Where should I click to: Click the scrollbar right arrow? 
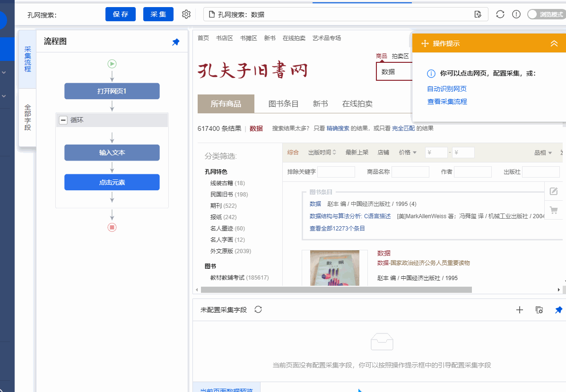coord(559,290)
